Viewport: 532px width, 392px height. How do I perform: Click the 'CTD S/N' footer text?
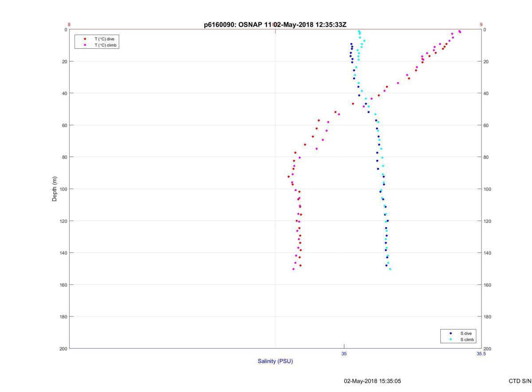coord(520,381)
